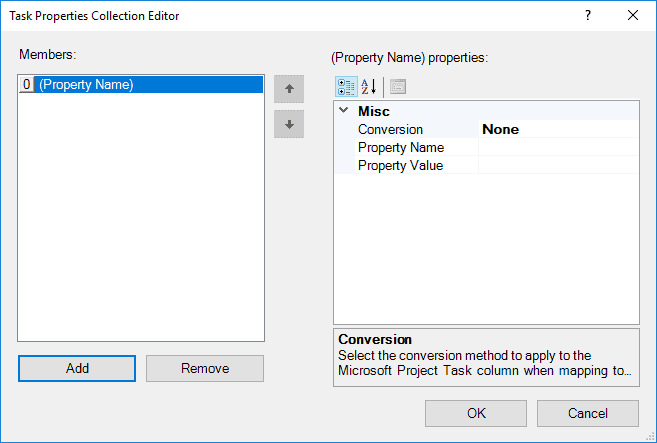Switch property grid to Categorized view

pos(347,87)
